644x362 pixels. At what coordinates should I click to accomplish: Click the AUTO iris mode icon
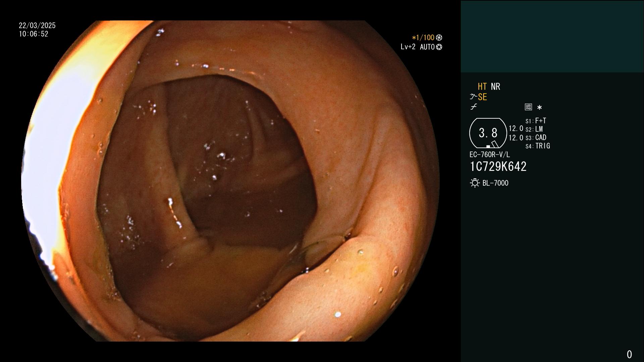[439, 47]
